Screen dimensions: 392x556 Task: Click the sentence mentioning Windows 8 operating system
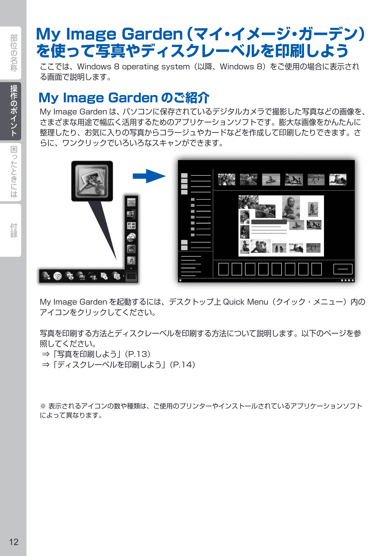(x=200, y=72)
